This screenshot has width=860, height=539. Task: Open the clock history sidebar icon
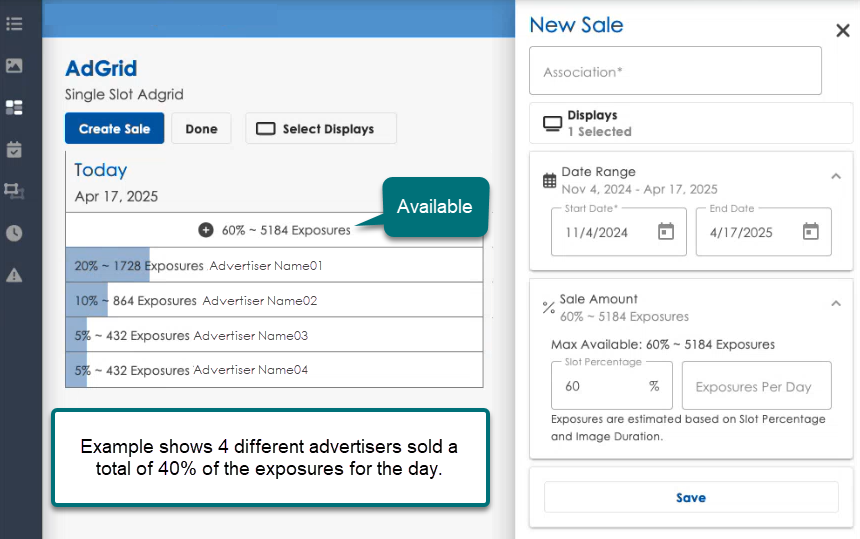point(14,233)
